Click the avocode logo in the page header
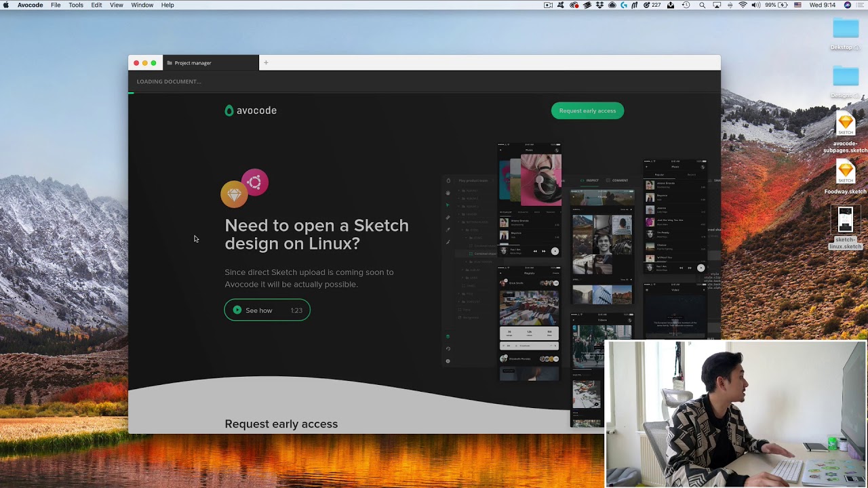 tap(251, 110)
